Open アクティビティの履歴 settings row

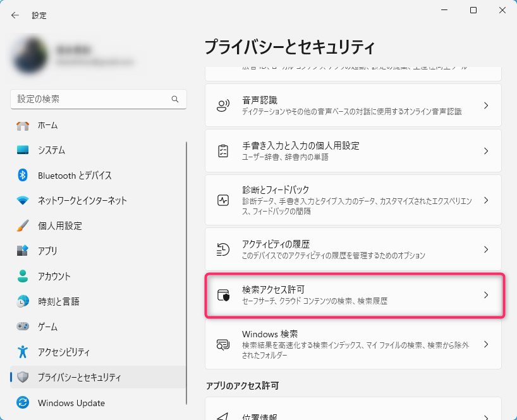[x=353, y=249]
